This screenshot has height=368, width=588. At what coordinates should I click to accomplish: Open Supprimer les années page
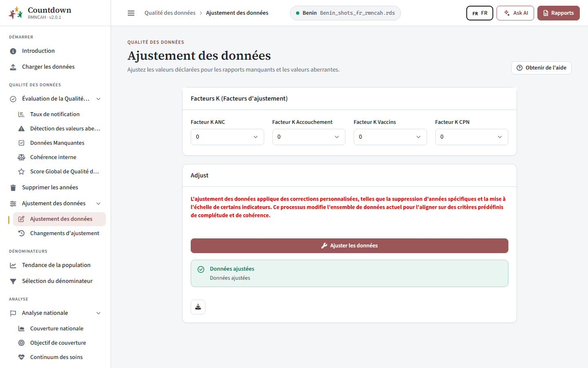click(55, 188)
